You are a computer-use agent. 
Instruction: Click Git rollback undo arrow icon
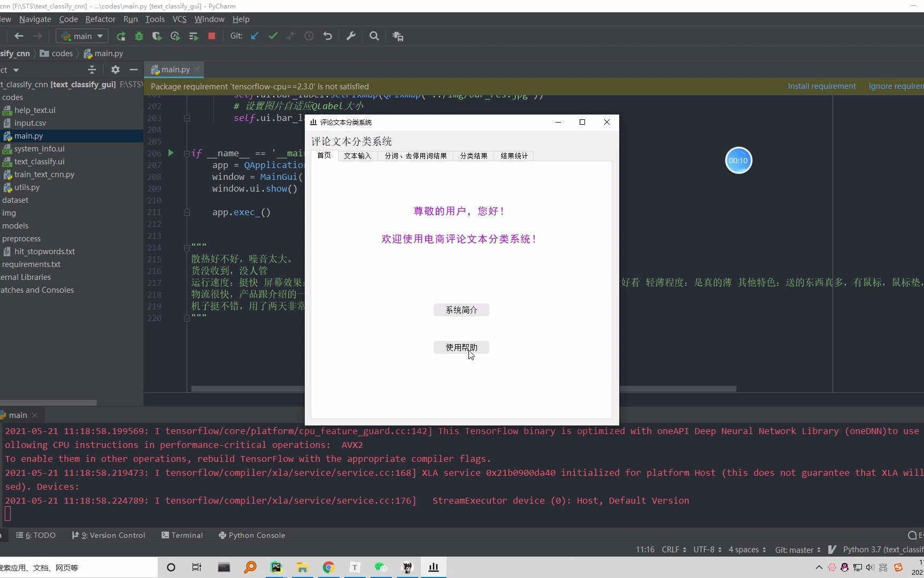tap(328, 36)
